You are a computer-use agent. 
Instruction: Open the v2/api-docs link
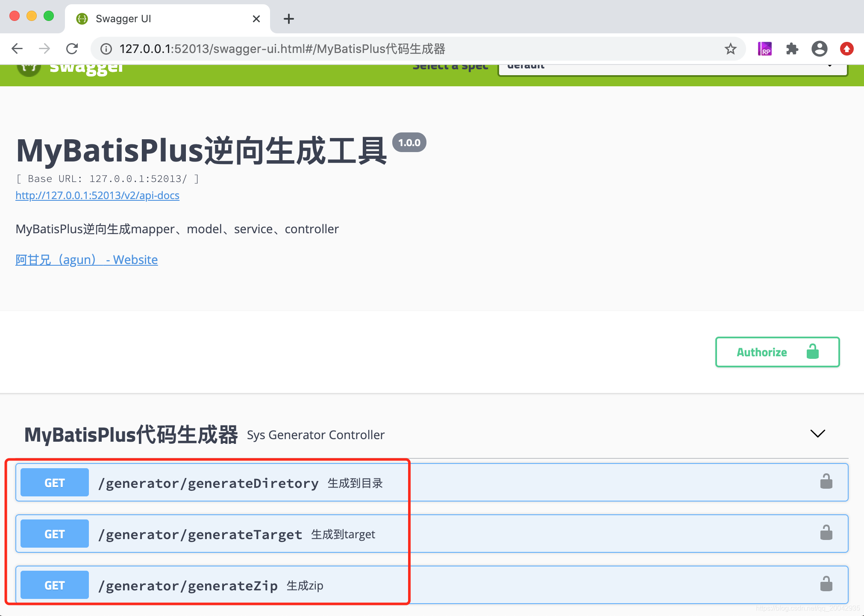97,195
